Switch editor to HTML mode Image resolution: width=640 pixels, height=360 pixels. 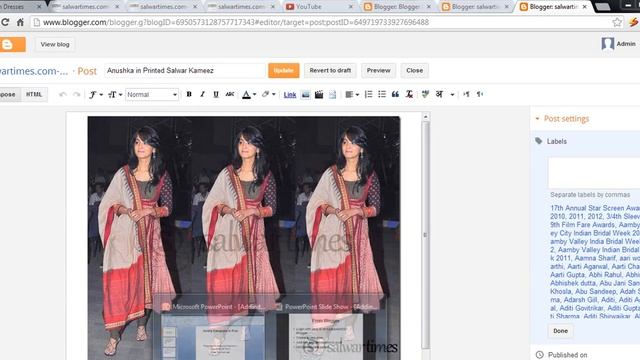(x=34, y=94)
